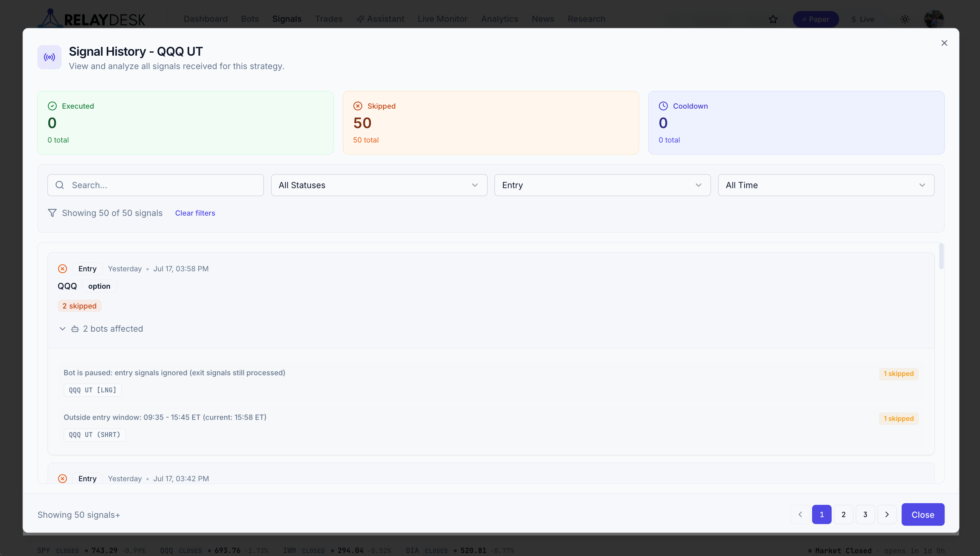This screenshot has height=556, width=980.
Task: Open the Signals nav item
Action: coord(287,19)
